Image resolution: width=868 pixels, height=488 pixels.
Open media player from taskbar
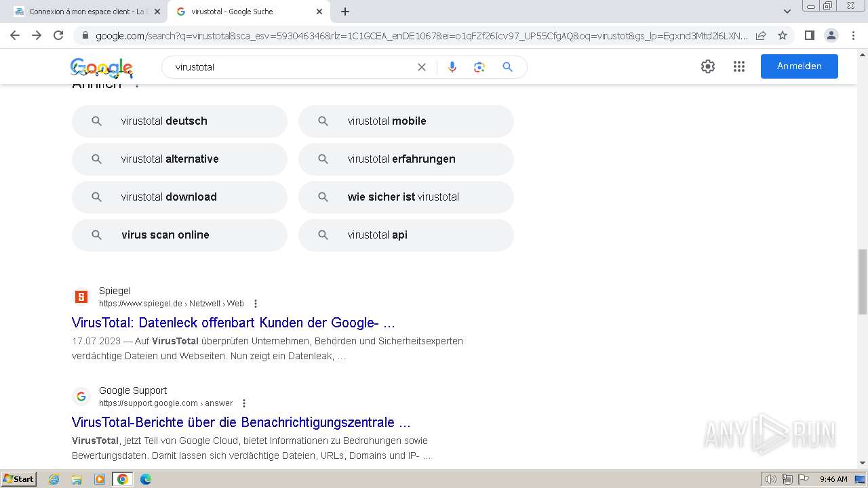[x=100, y=479]
